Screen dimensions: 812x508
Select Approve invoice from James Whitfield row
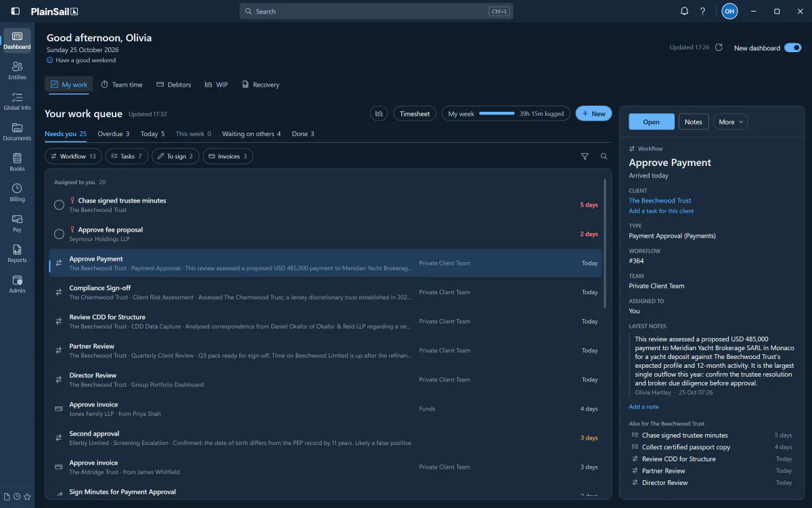click(325, 467)
